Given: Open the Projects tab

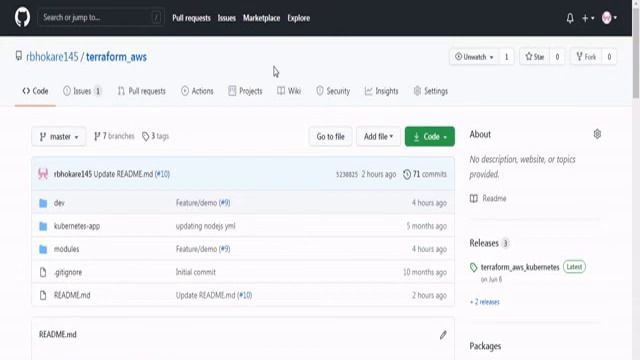Looking at the screenshot, I should click(x=245, y=91).
